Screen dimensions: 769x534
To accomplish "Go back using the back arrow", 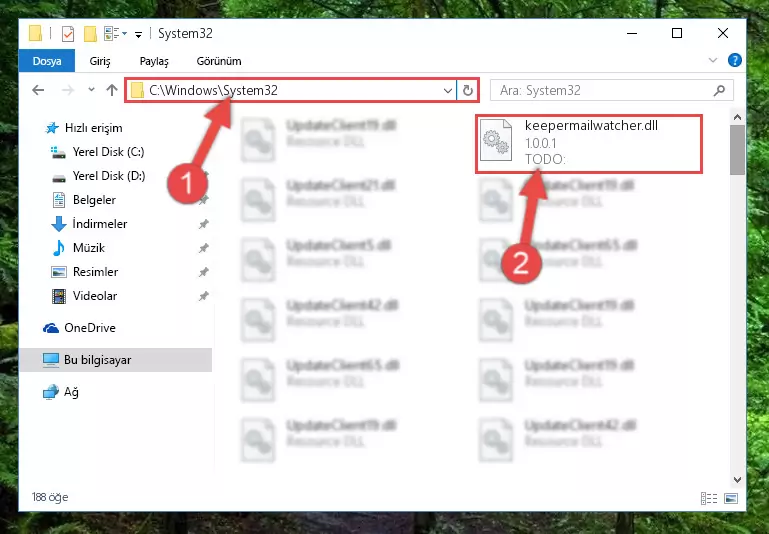I will pos(38,90).
